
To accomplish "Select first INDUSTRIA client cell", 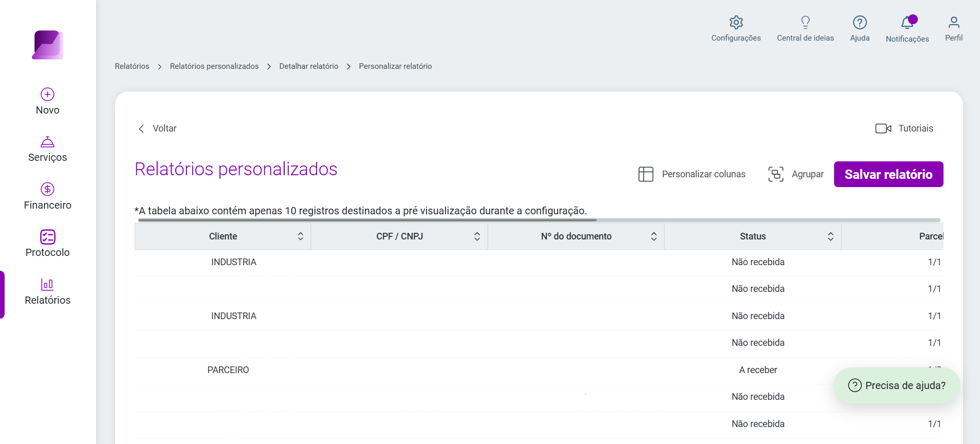I will point(234,262).
